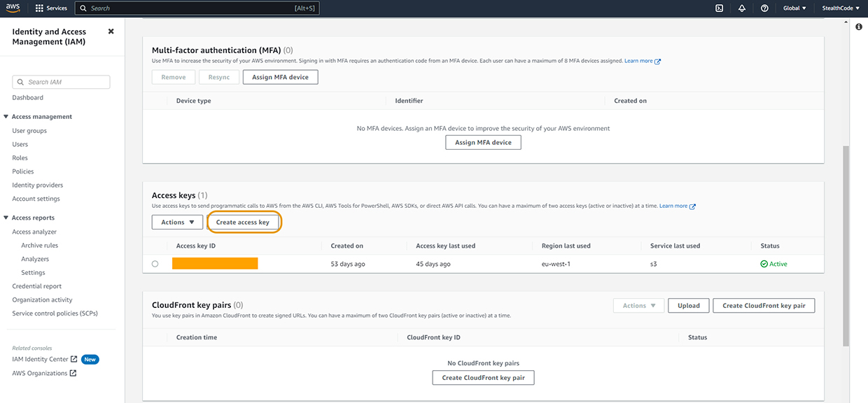Click the Active status check icon
The width and height of the screenshot is (868, 403).
click(764, 264)
